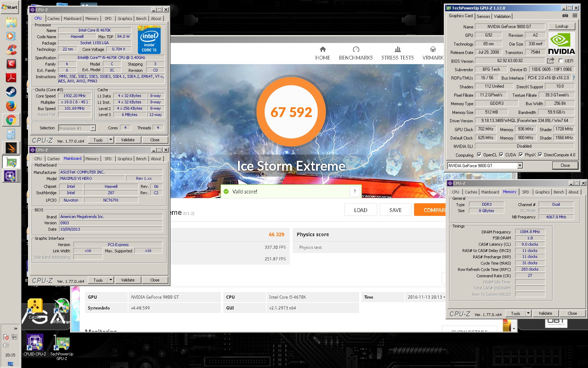Screen dimensions: 588x368
Task: Toggle the UEFI checkbox in GPU-Z
Action: 561,61
